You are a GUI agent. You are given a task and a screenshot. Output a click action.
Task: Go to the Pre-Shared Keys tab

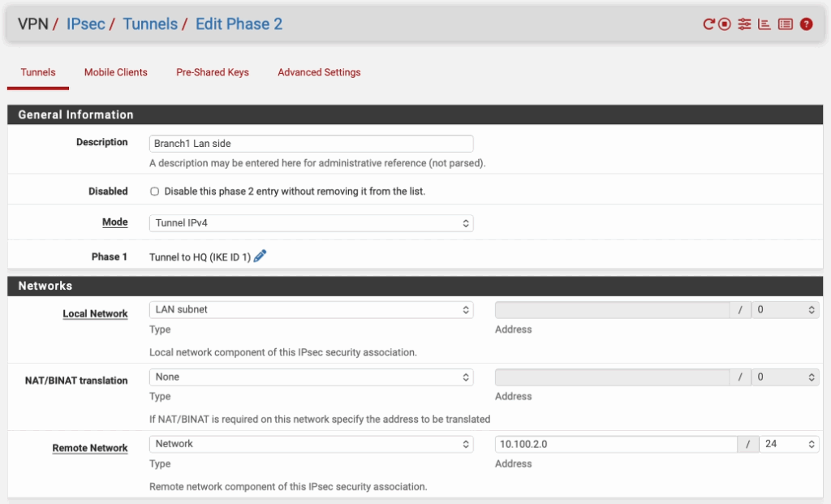click(213, 72)
